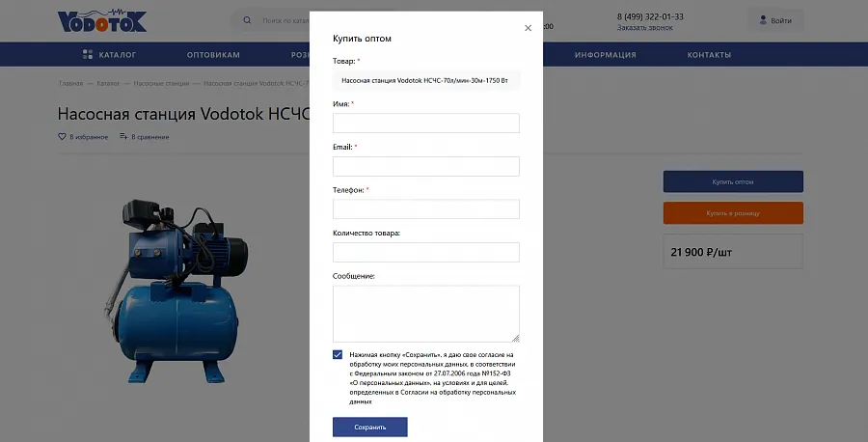
Task: Click phone number 8 (499) 322-01-33
Action: tap(650, 16)
